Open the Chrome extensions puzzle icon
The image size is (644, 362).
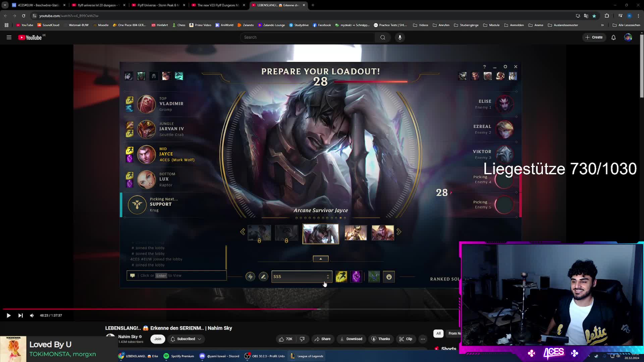pos(607,16)
